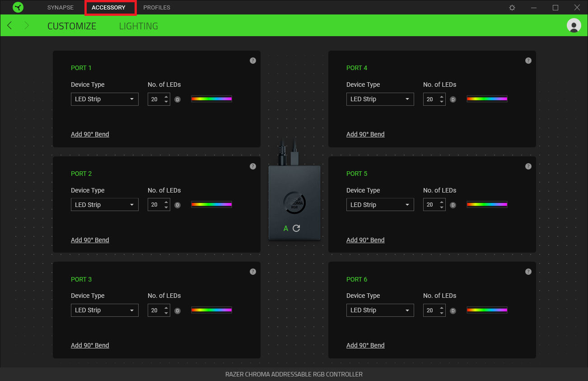Decrease Port 4 number of LEDs

442,102
